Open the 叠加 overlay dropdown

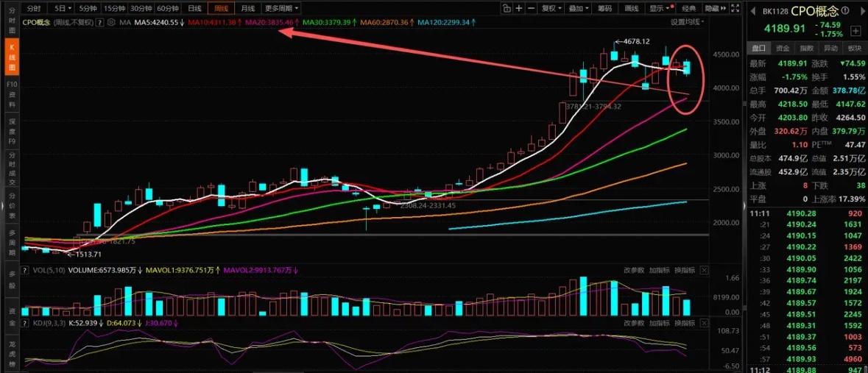point(579,8)
